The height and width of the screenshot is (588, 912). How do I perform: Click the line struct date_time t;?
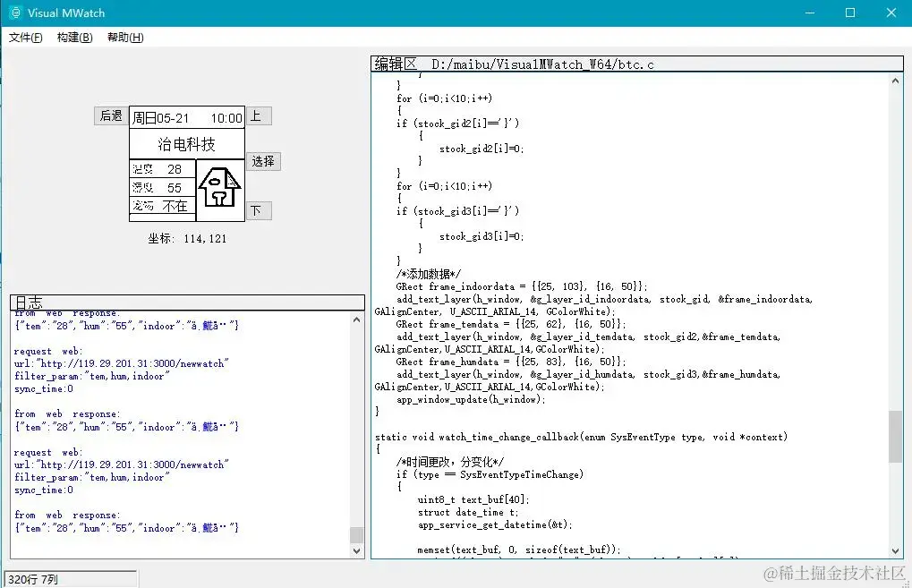tap(468, 513)
